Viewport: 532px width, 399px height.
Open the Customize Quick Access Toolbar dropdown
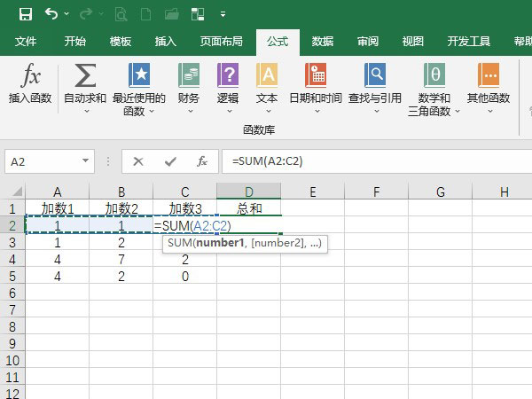[223, 15]
